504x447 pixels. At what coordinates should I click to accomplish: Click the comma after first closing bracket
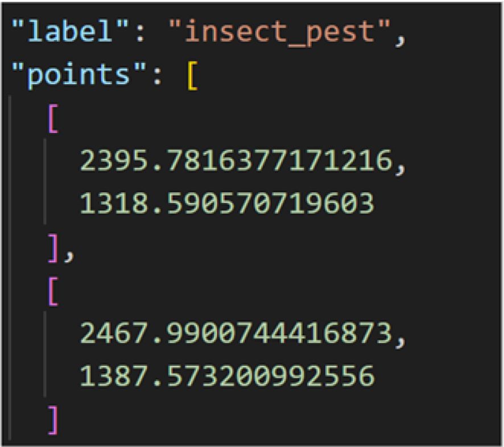click(x=68, y=253)
